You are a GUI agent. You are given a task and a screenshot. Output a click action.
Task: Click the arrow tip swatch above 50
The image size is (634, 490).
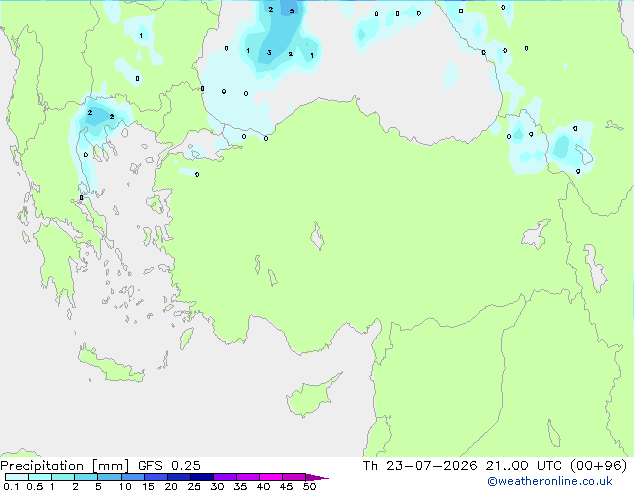coord(317,477)
